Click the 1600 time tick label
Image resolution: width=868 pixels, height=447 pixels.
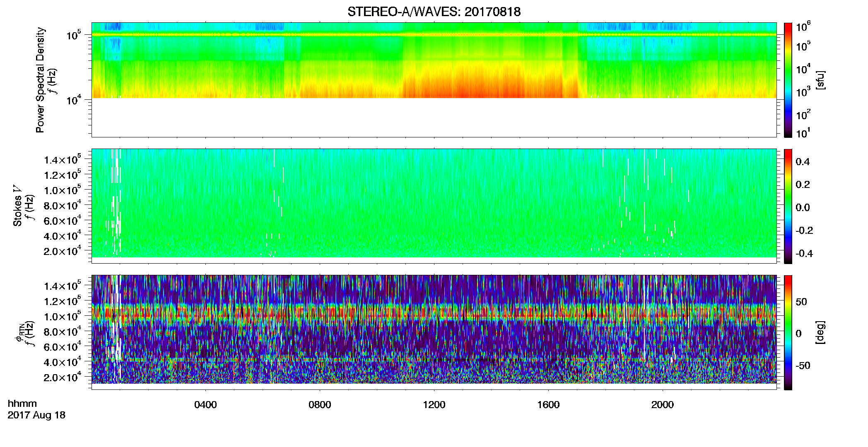tap(548, 405)
